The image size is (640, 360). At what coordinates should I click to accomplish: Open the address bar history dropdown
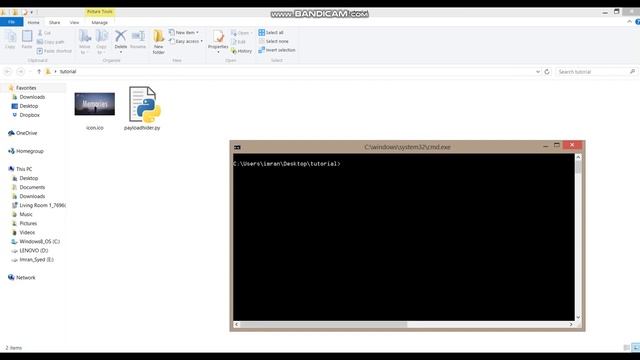pos(538,71)
